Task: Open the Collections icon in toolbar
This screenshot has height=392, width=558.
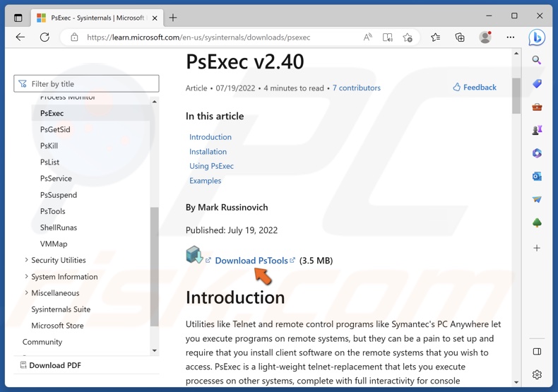Action: (460, 37)
